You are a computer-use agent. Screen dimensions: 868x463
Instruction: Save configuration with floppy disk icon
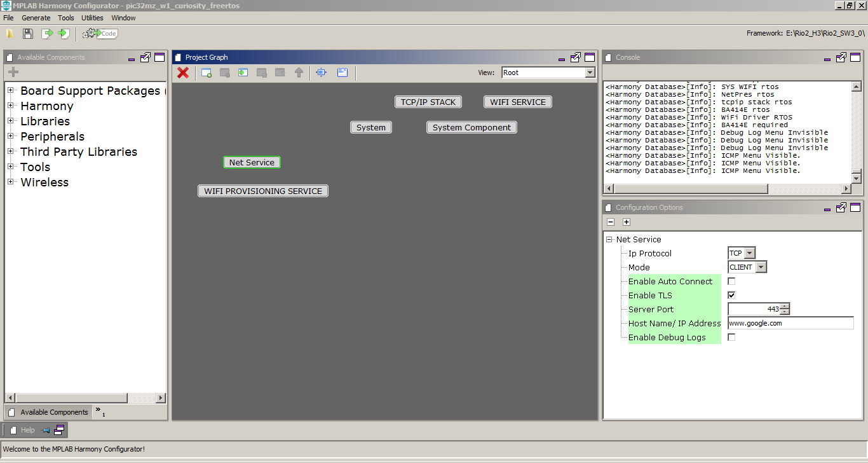28,34
